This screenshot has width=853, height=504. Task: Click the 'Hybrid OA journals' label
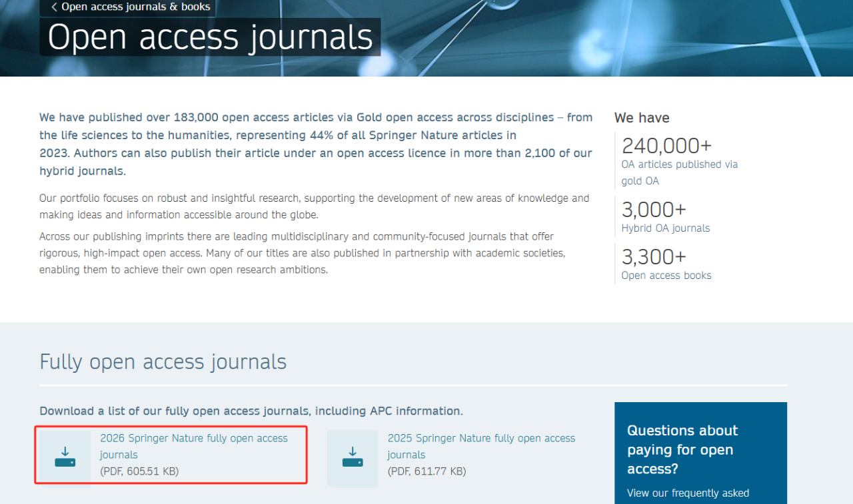pos(665,228)
